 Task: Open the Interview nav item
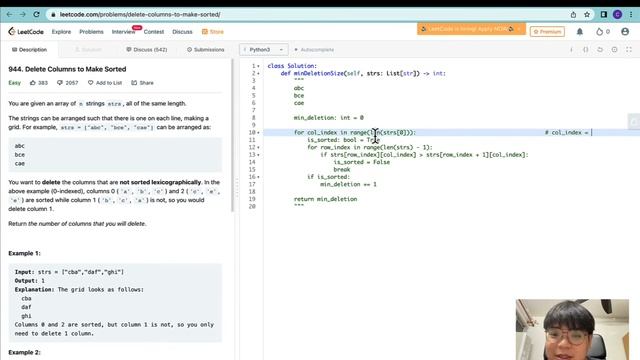pyautogui.click(x=123, y=32)
